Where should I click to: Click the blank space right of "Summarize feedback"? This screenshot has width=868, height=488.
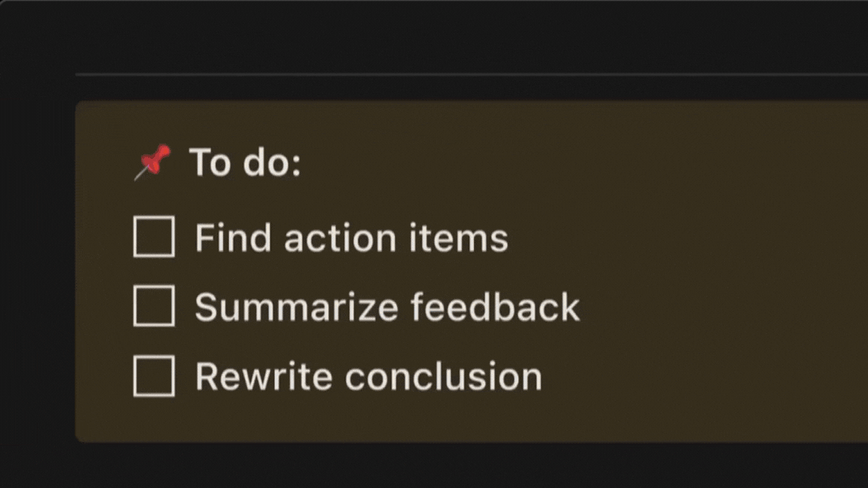click(720, 307)
